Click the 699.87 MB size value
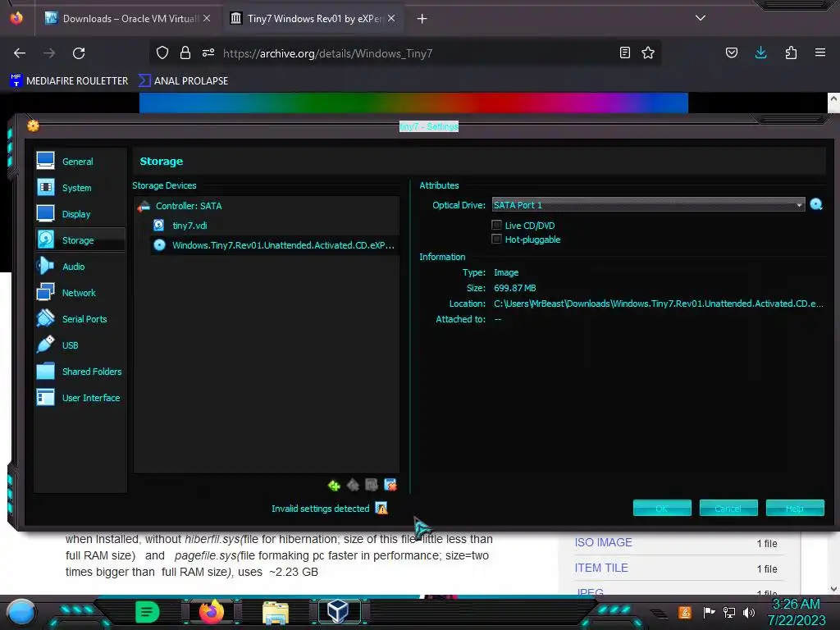The height and width of the screenshot is (630, 840). (514, 288)
